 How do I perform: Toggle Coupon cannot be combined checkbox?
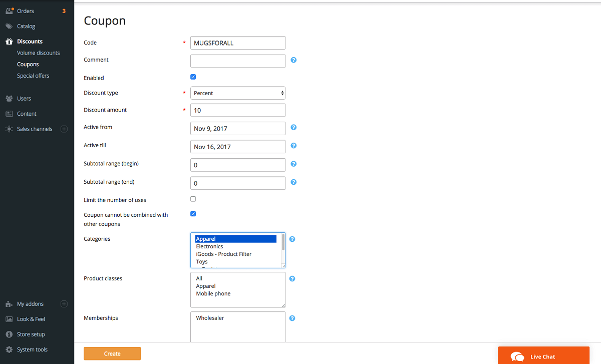(x=193, y=214)
